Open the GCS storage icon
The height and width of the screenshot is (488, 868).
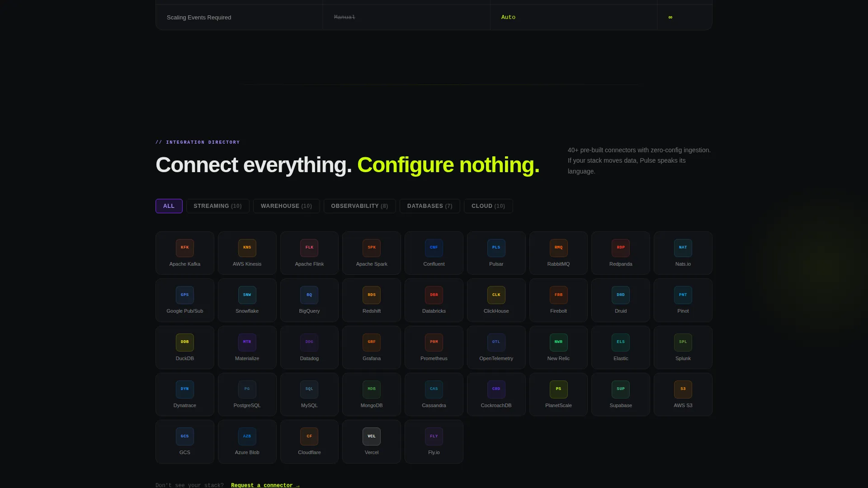click(184, 436)
